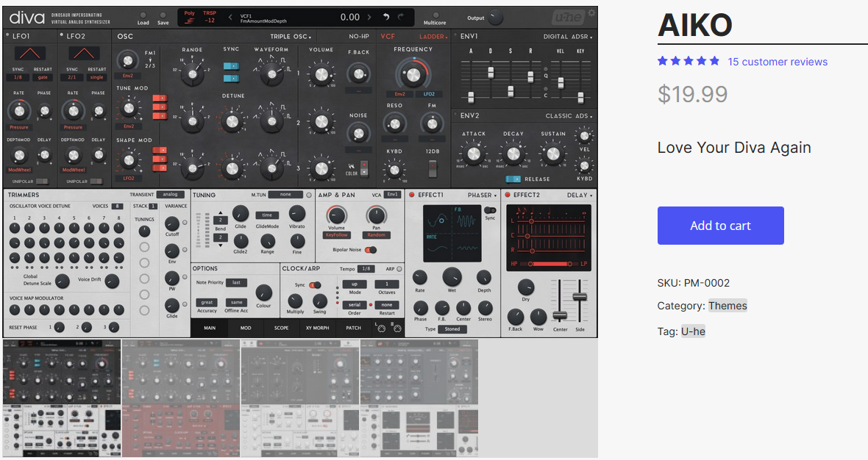Toggle Effect2 red power button
868x460 pixels.
(507, 195)
